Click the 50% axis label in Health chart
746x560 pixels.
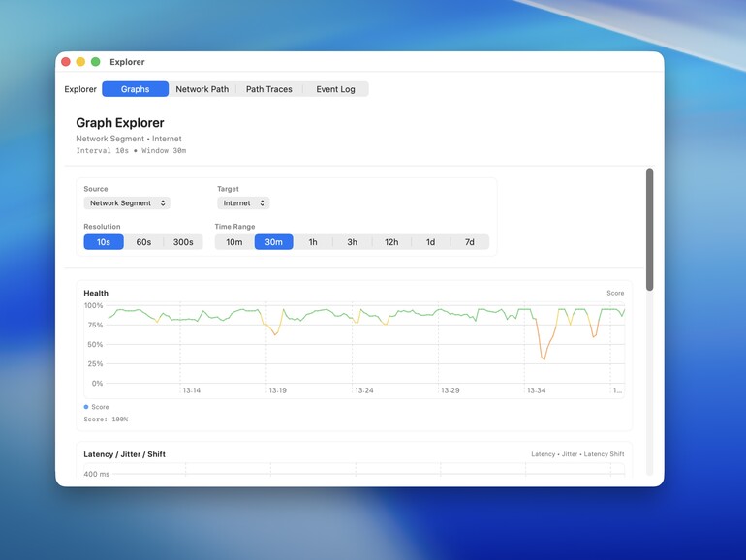tap(95, 345)
